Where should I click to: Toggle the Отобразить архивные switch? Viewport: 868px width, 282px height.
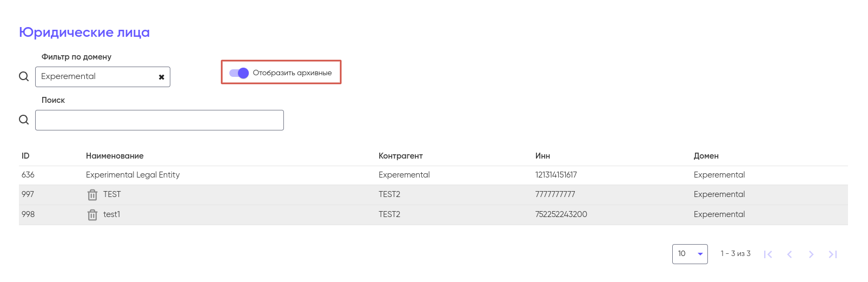(239, 73)
